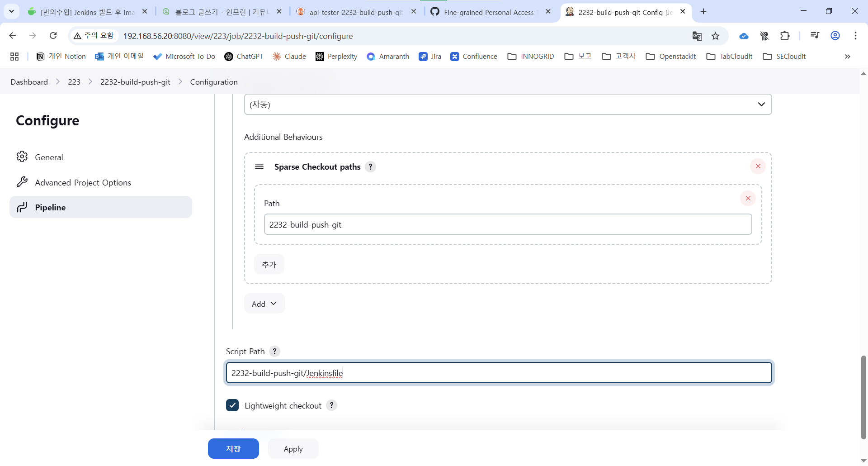
Task: Click the 저장 save button
Action: tap(233, 449)
